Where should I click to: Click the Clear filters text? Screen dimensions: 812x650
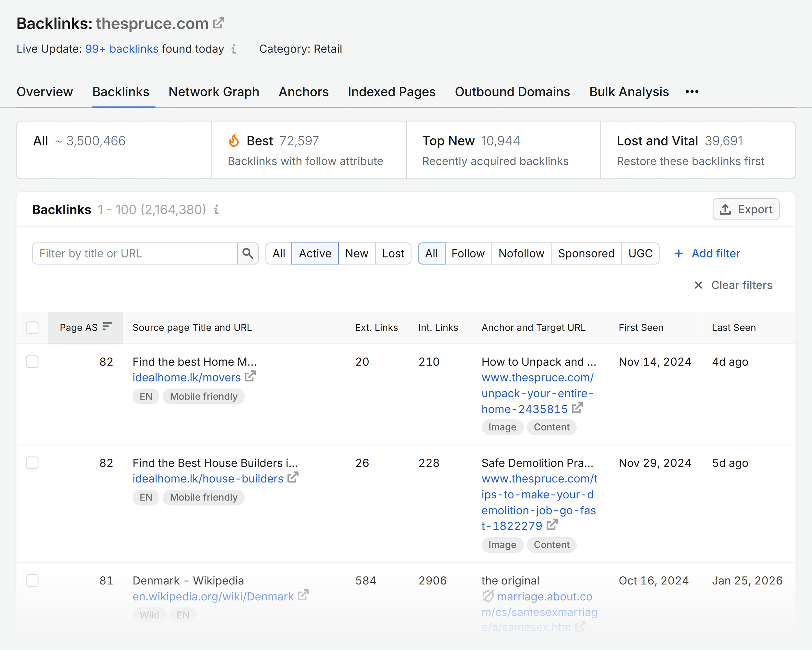pyautogui.click(x=742, y=285)
